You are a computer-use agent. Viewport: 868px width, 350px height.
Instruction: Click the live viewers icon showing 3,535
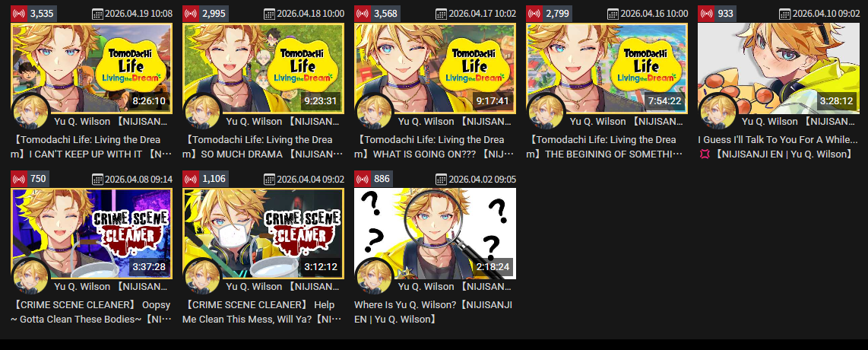tap(19, 14)
